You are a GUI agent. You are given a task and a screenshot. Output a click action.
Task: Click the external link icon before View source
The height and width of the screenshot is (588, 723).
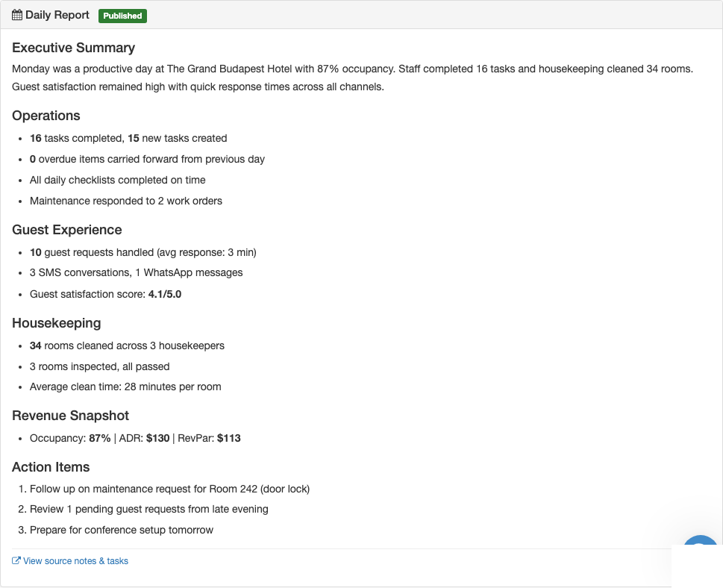point(16,561)
